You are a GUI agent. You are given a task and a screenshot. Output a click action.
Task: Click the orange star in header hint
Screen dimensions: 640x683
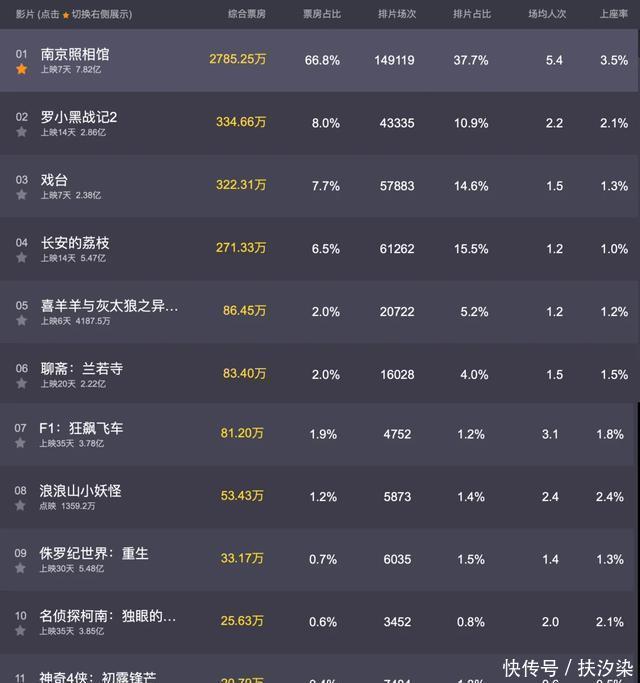pos(66,15)
